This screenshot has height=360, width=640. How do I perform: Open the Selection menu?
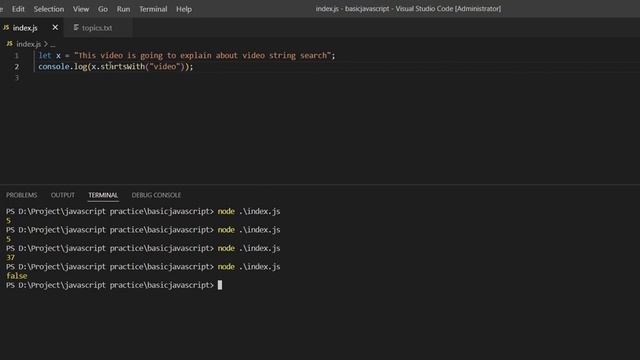click(x=49, y=9)
